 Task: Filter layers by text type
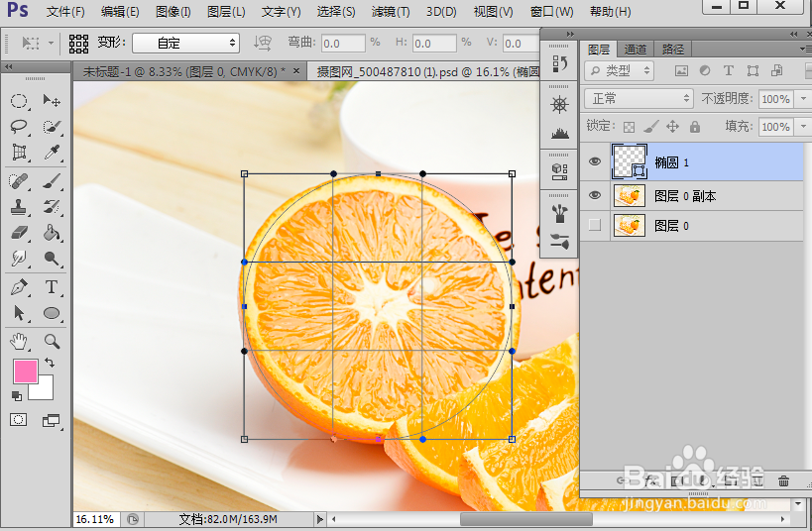728,70
